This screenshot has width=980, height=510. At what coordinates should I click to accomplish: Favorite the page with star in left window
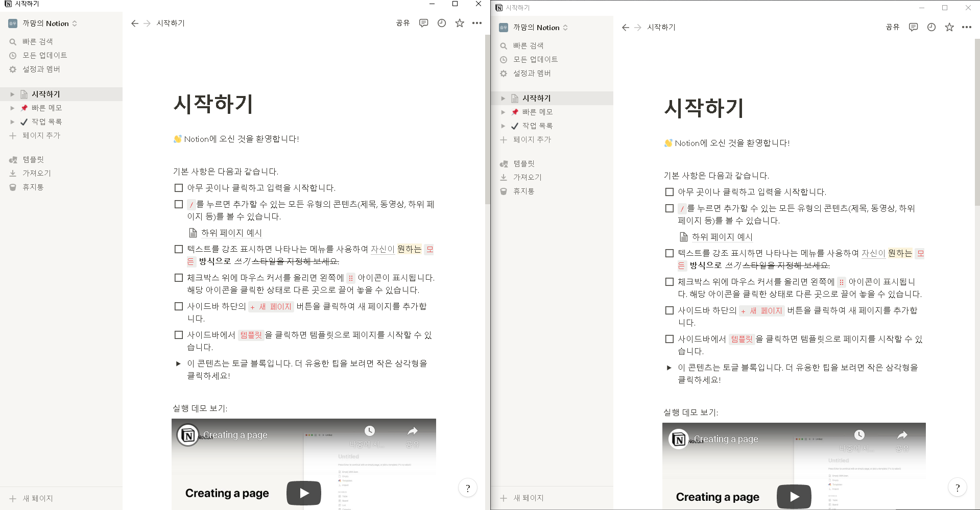point(460,23)
